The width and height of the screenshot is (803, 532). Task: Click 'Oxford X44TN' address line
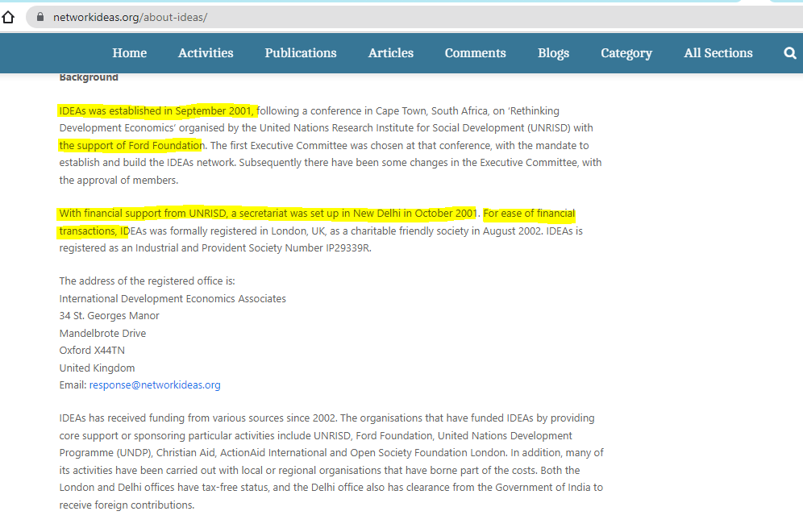click(92, 350)
